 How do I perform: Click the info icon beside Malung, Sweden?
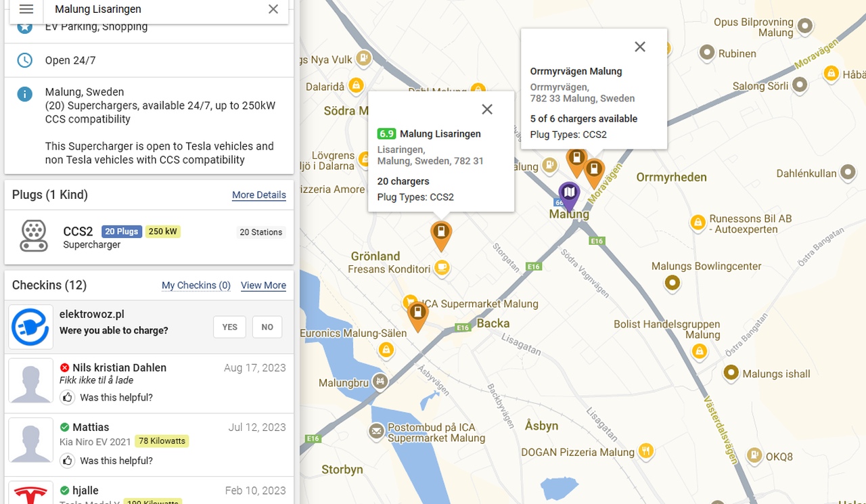[24, 94]
